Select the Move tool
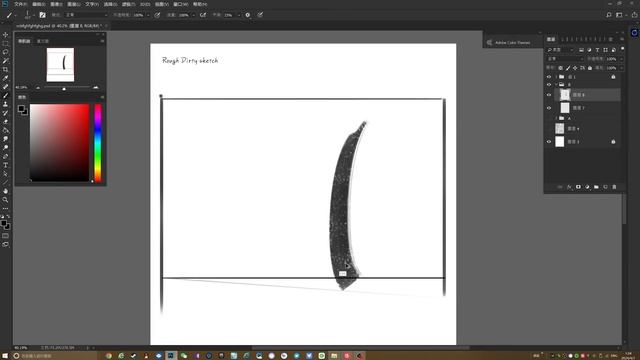The height and width of the screenshot is (360, 640). click(5, 35)
